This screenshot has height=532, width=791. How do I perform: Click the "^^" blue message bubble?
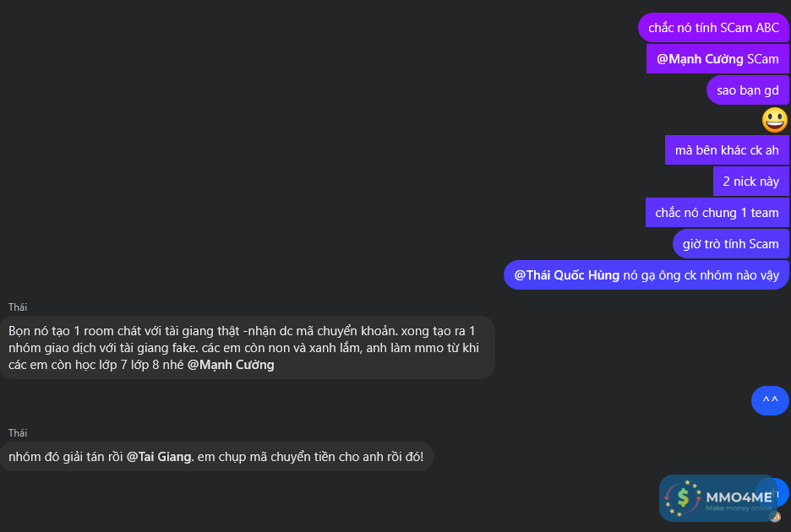769,400
